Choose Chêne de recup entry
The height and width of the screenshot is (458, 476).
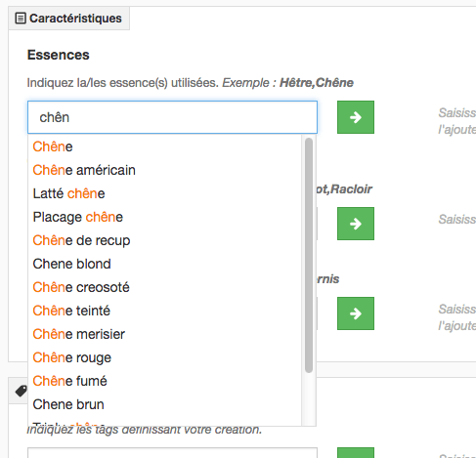pos(165,240)
